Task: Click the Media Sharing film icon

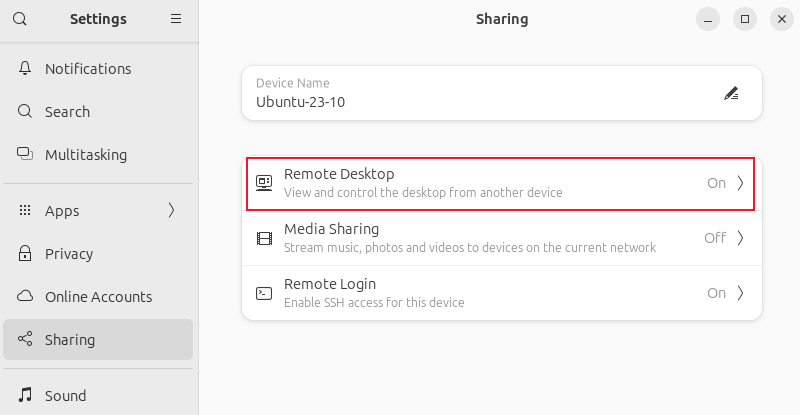Action: 264,238
